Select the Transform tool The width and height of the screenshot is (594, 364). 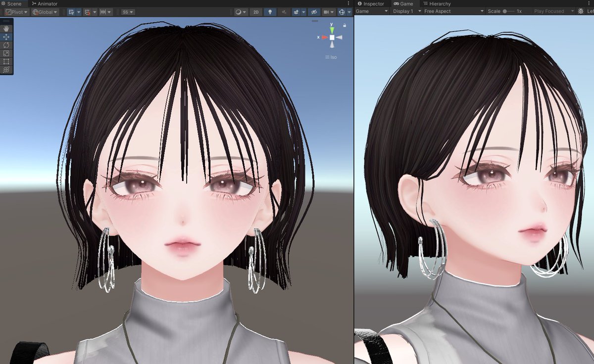6,70
